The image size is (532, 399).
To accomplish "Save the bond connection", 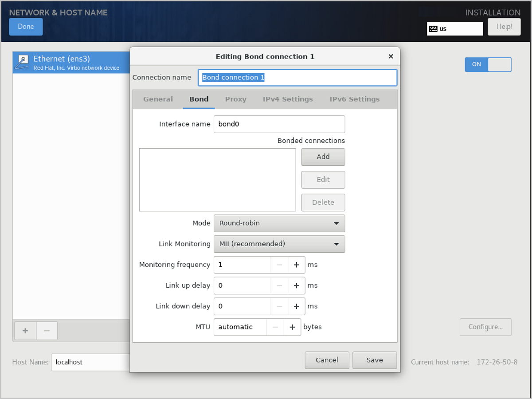I will (374, 360).
